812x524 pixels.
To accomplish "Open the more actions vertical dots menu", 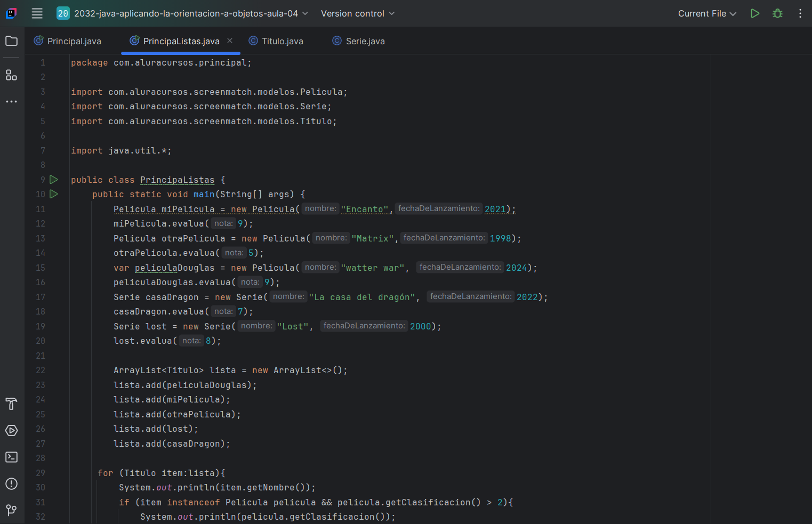I will 800,13.
